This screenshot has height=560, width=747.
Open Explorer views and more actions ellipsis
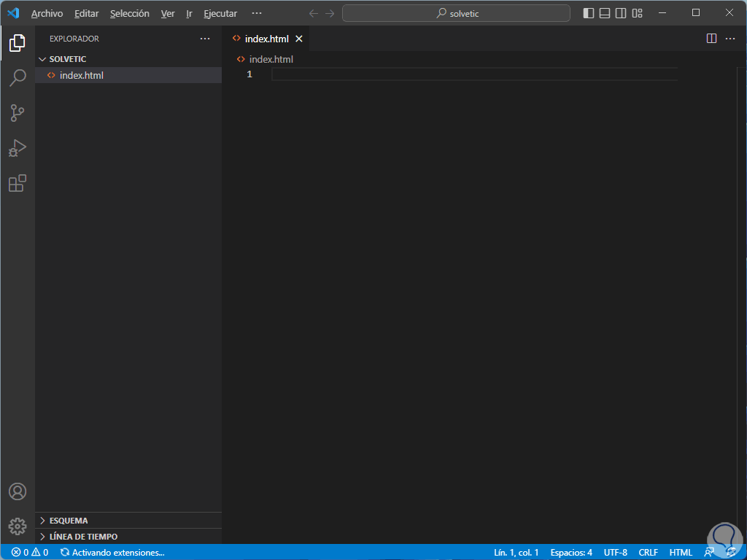pyautogui.click(x=205, y=39)
